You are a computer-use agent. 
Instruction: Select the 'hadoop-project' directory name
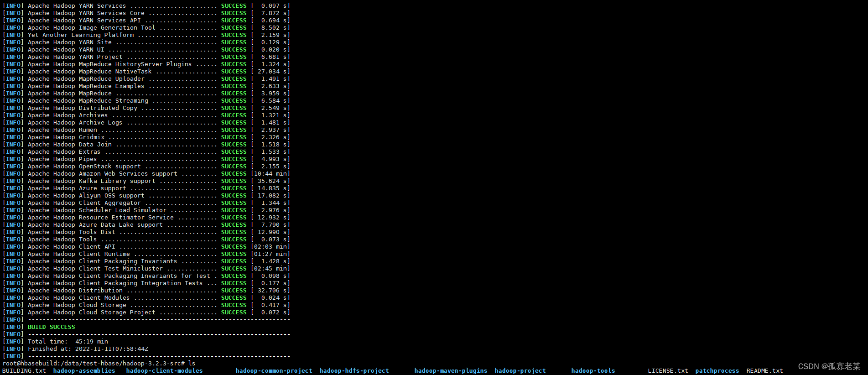[520, 371]
